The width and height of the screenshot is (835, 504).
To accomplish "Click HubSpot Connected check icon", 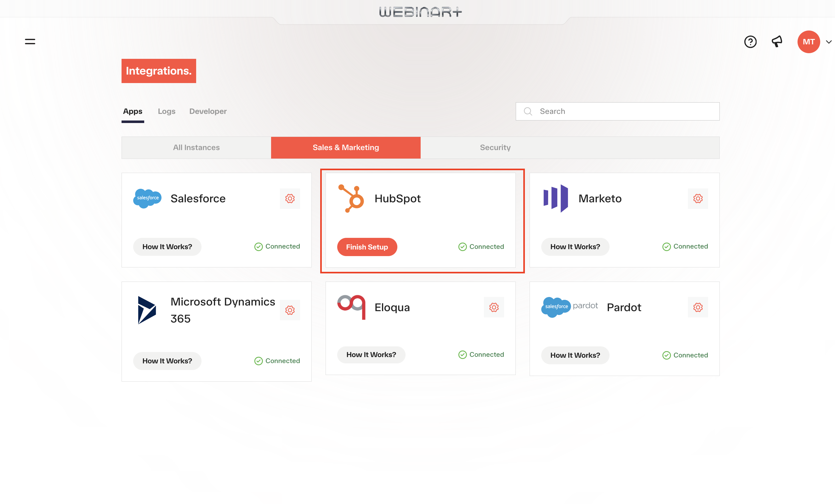I will [463, 247].
